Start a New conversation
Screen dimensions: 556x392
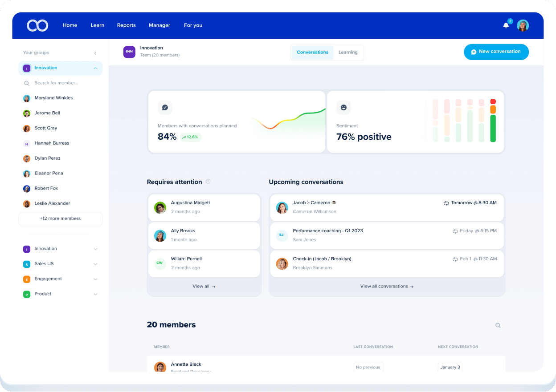click(496, 52)
